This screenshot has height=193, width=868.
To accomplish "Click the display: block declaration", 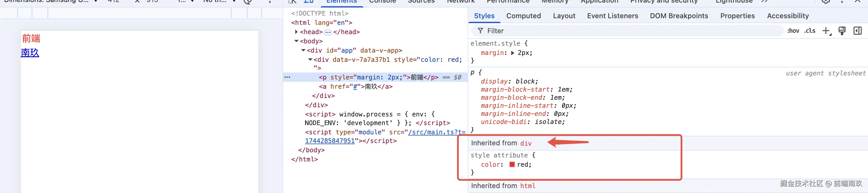I will [x=509, y=81].
